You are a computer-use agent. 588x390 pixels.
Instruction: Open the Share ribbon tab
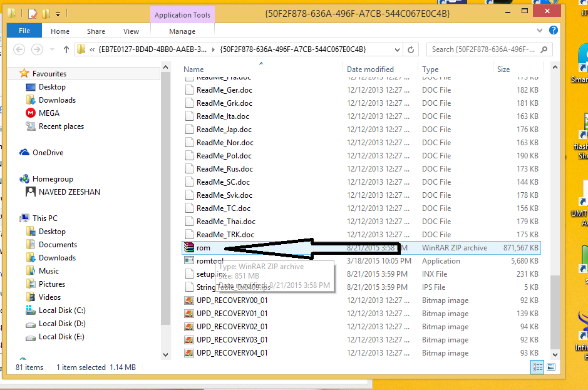(96, 31)
